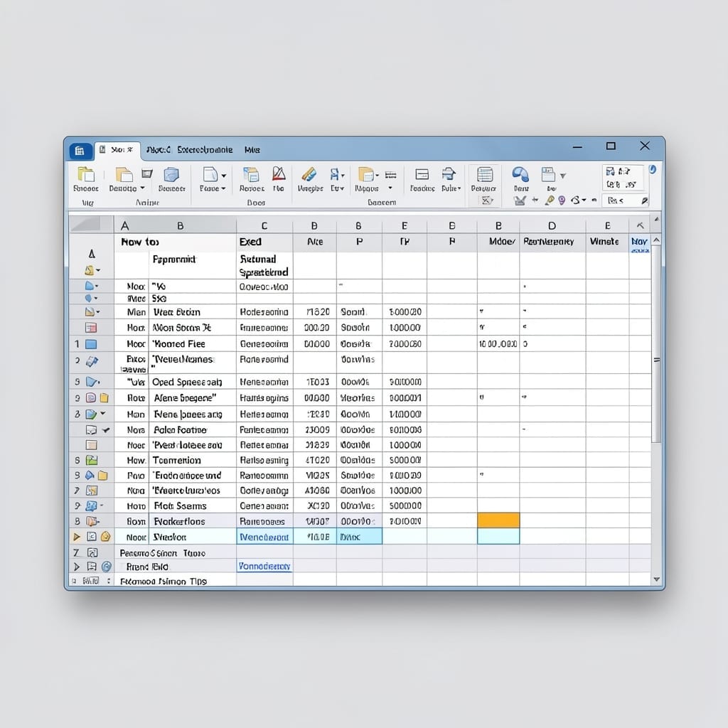Click the small pencil icon beside purple pin
The width and height of the screenshot is (728, 728).
point(550,200)
